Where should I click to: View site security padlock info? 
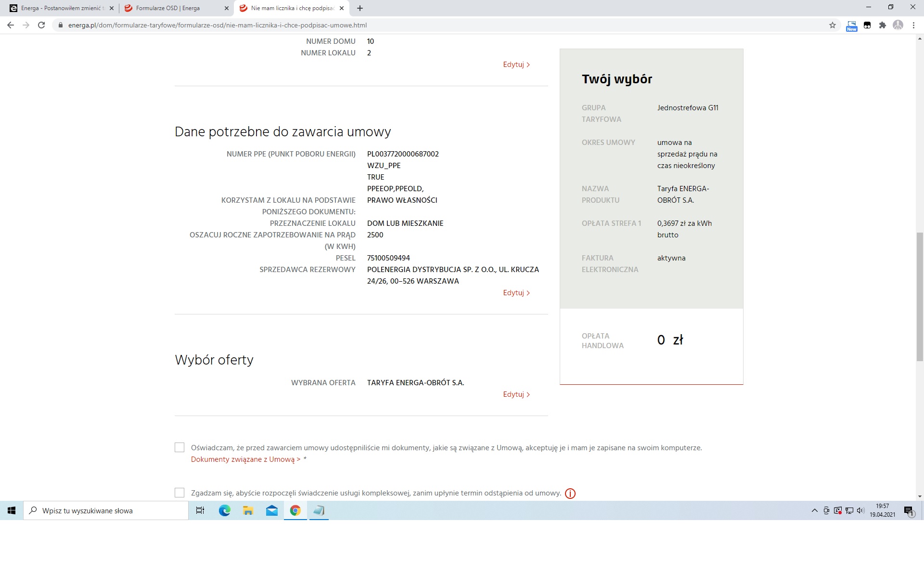(60, 25)
